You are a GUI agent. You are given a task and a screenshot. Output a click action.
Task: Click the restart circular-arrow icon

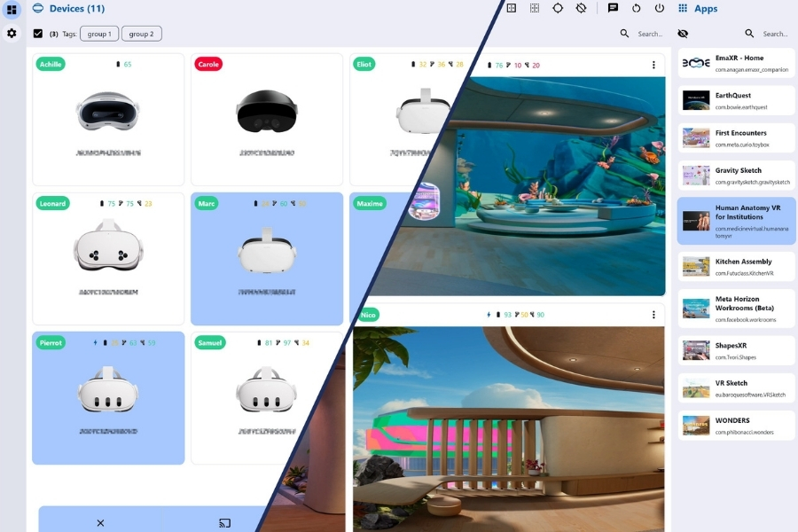click(636, 8)
